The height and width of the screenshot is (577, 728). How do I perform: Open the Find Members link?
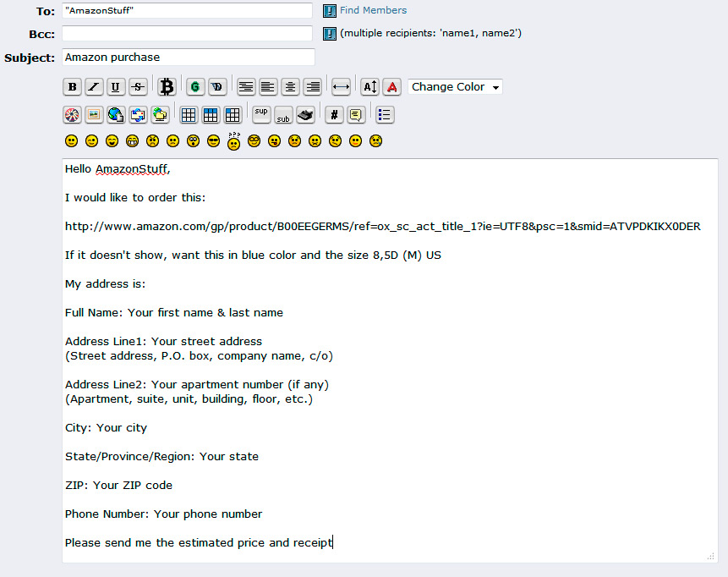(x=373, y=10)
